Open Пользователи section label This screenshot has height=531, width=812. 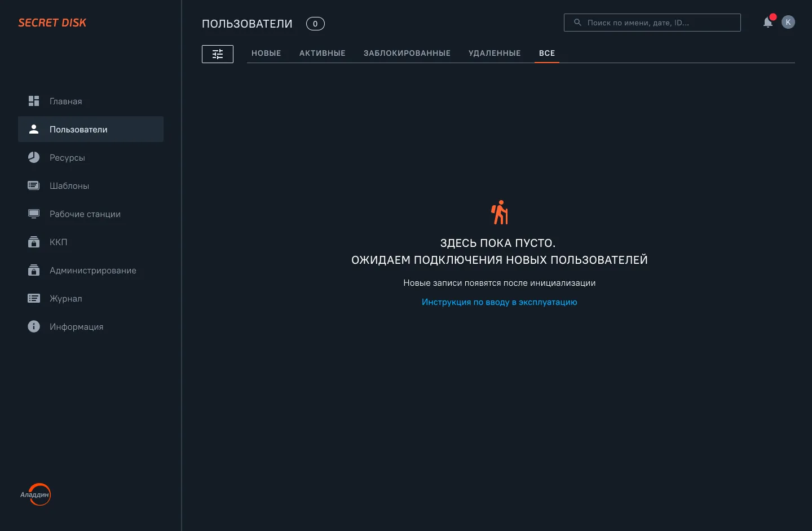[78, 130]
